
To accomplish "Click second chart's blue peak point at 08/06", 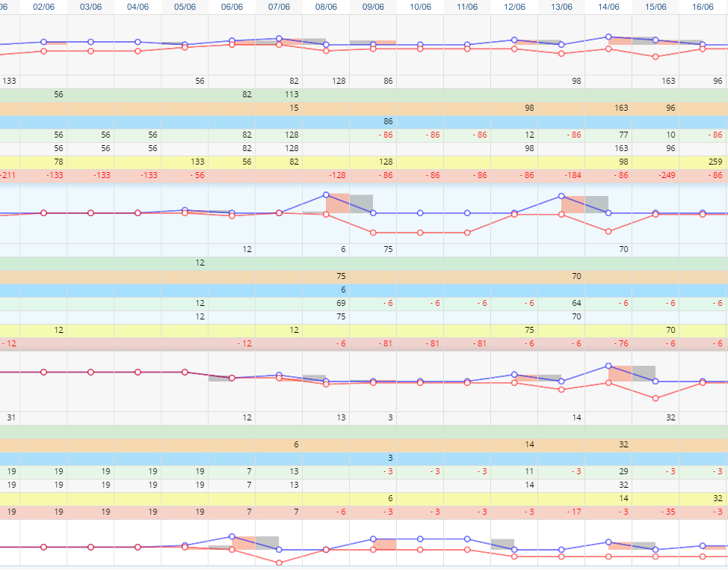I will point(326,195).
